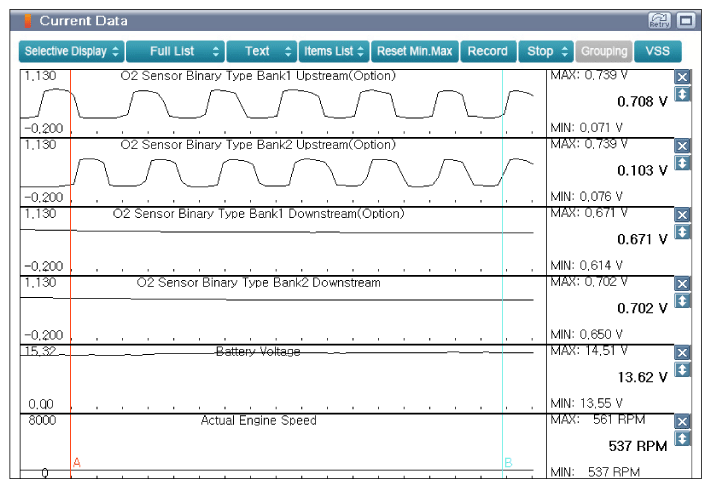711x488 pixels.
Task: Click the 0.708 V current value
Action: pos(642,102)
